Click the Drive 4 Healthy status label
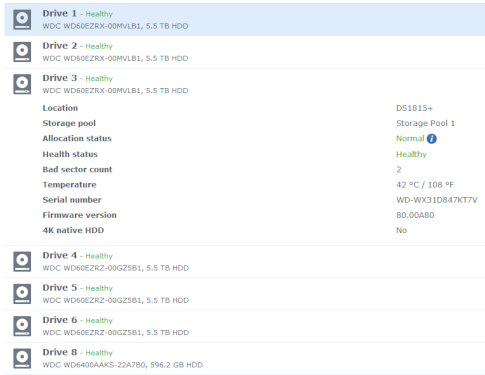The width and height of the screenshot is (485, 375). point(99,256)
